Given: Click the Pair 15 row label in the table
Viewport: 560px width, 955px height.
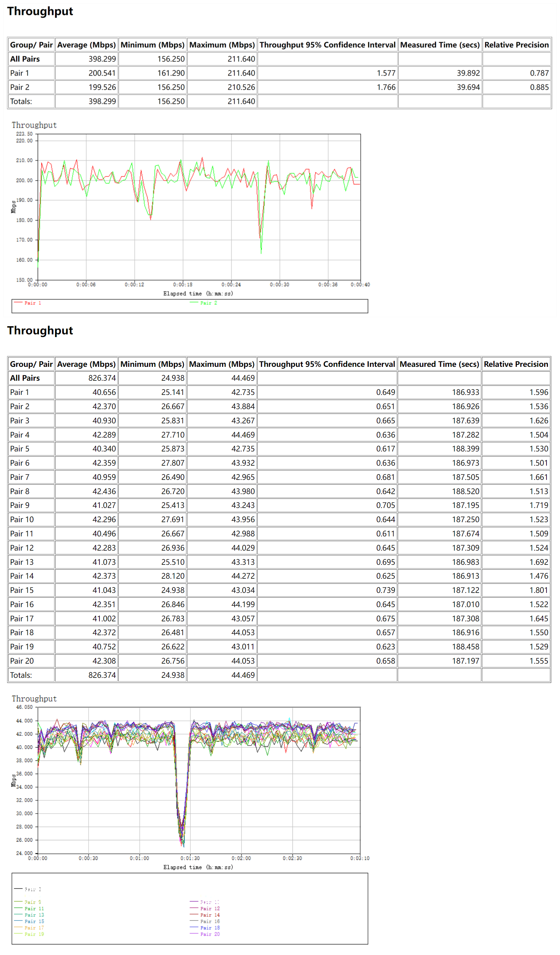Looking at the screenshot, I should [22, 590].
